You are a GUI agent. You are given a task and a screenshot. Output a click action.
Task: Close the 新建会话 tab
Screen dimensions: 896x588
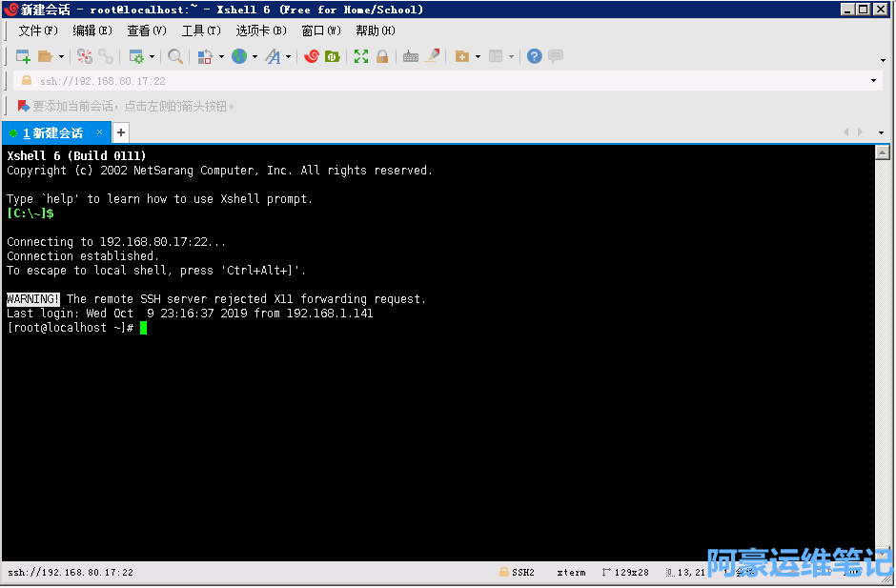pos(99,132)
